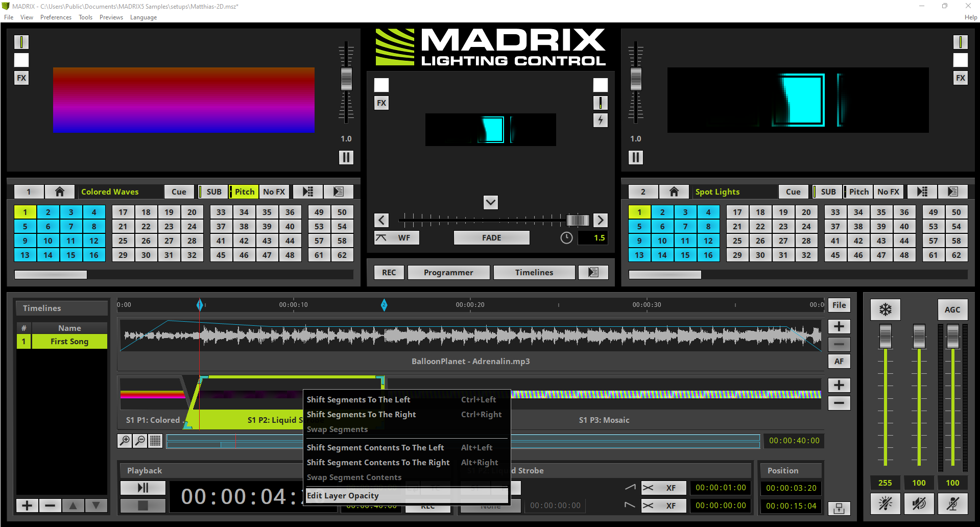This screenshot has height=527, width=980.
Task: Click left autoplay storage places icon
Action: tap(307, 191)
